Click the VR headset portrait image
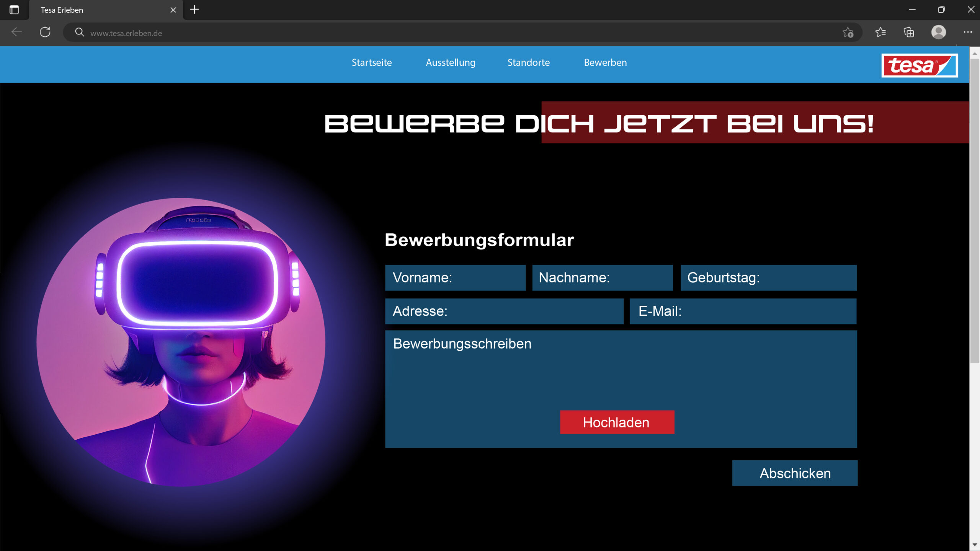980x551 pixels. click(181, 342)
